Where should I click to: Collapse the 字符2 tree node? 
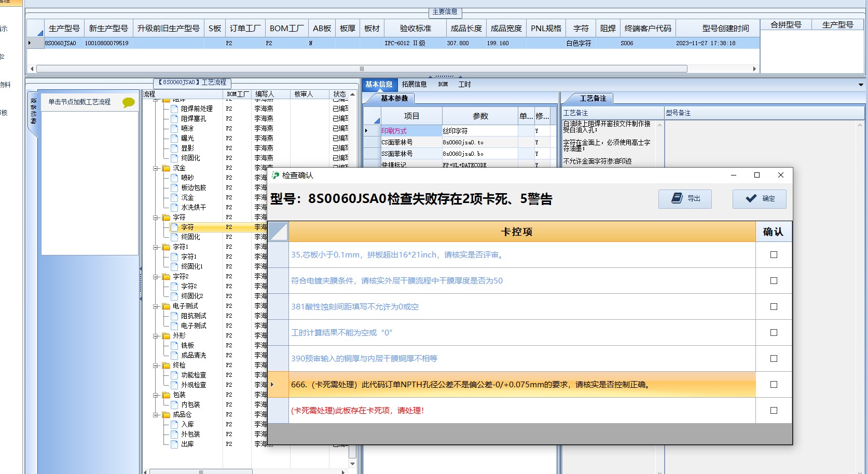point(156,277)
